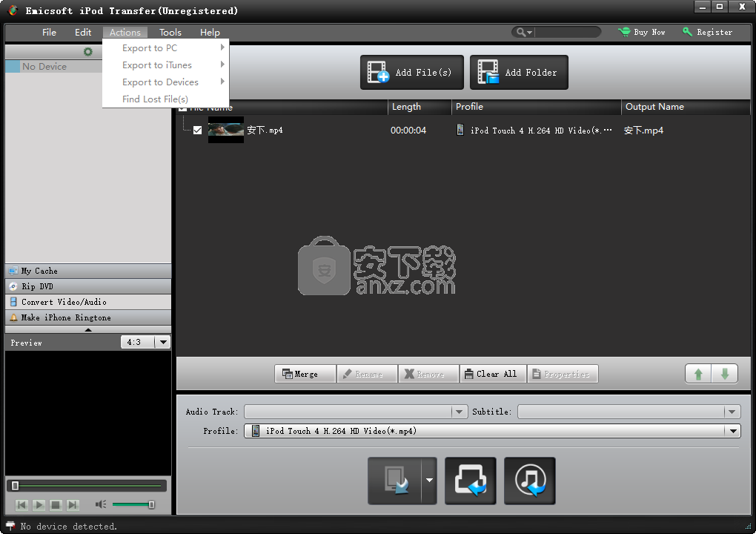
Task: Click the search input field
Action: click(567, 33)
